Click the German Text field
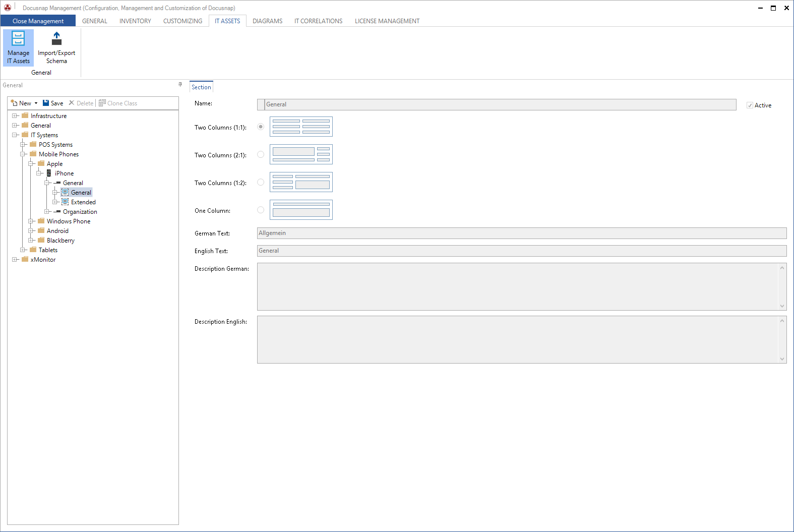The image size is (794, 532). (522, 233)
